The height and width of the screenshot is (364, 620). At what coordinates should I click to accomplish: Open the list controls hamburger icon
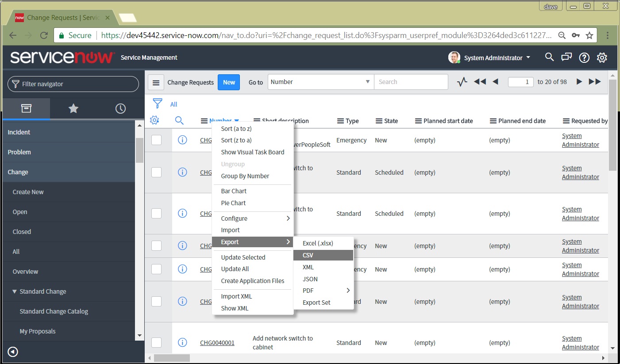coord(156,82)
